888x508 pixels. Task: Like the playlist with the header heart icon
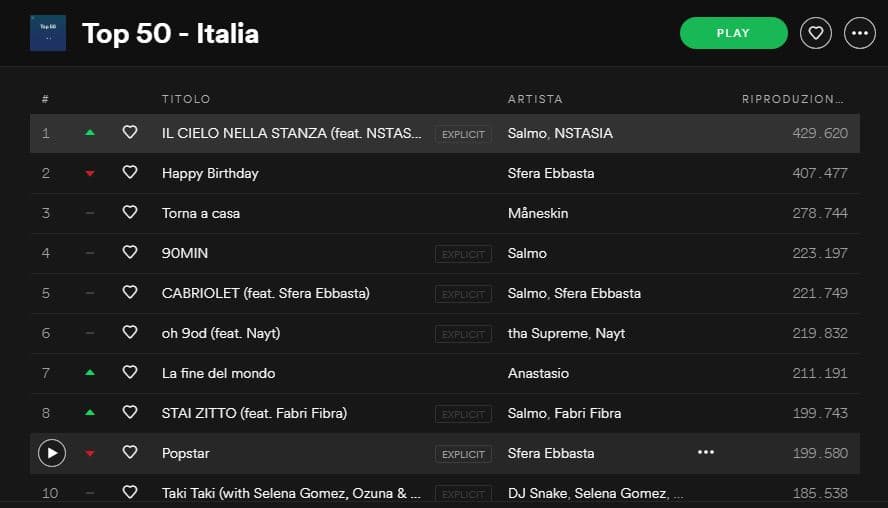[816, 33]
